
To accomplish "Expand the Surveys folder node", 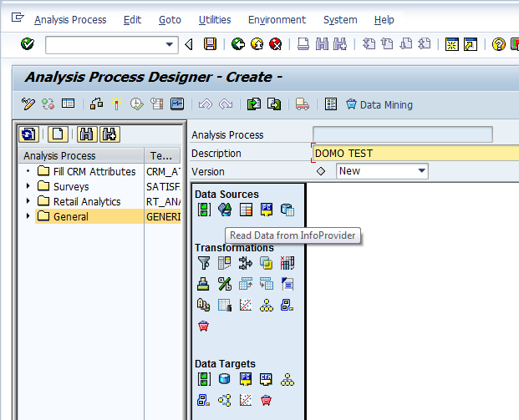I will coord(28,186).
